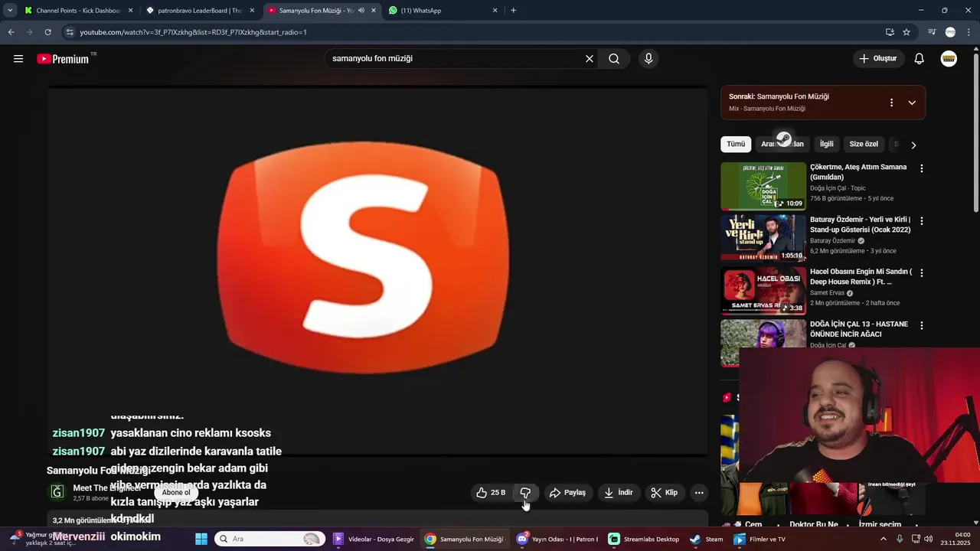The height and width of the screenshot is (551, 980).
Task: Create a clip with Klip button
Action: [x=665, y=493]
